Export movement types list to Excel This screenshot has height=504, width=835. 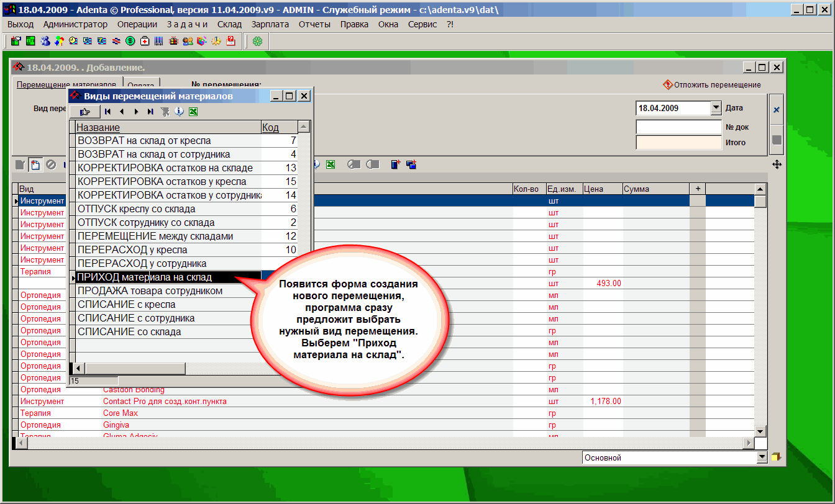tap(193, 112)
